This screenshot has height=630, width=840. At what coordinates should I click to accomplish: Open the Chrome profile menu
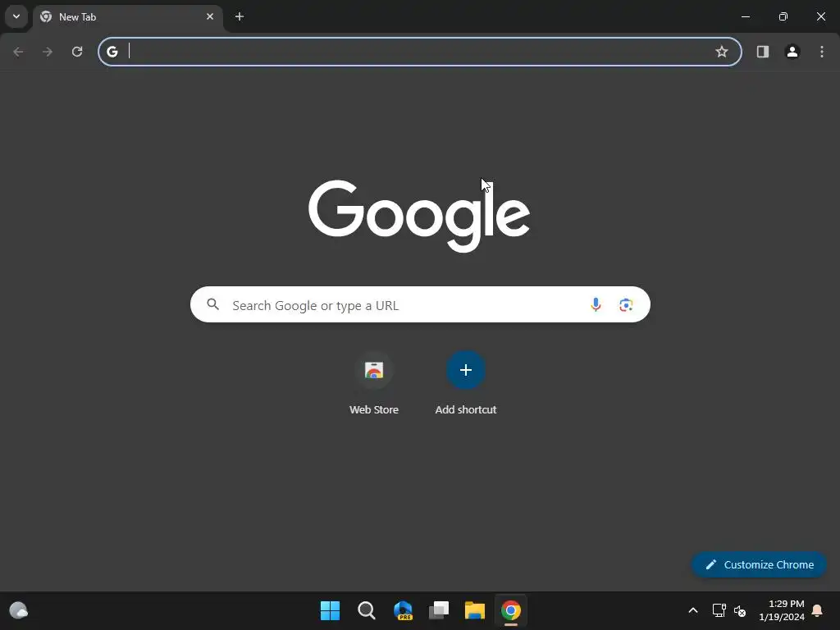point(792,52)
